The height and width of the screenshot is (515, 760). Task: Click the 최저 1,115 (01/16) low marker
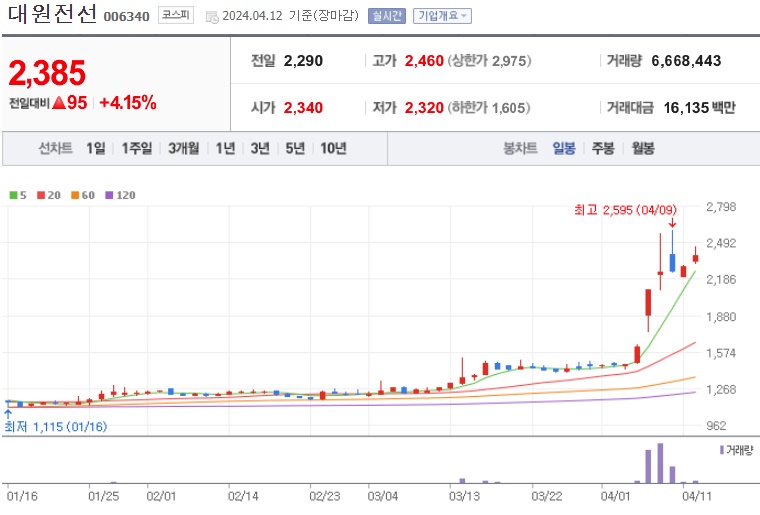click(56, 427)
